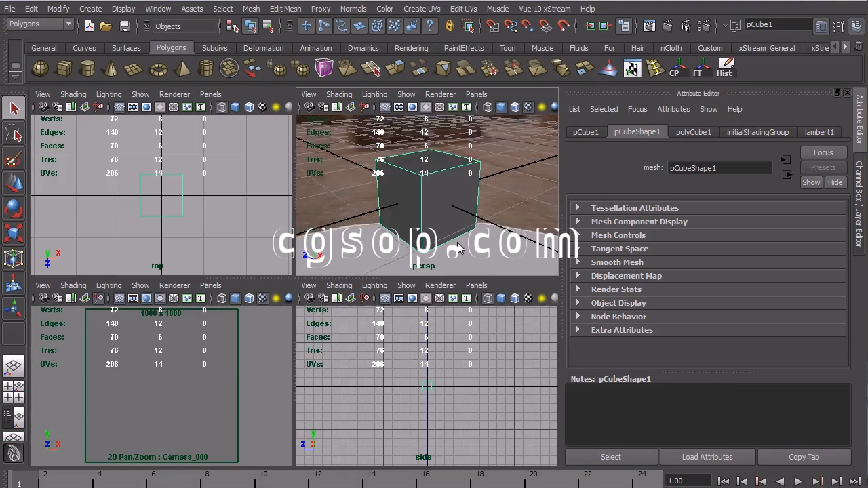Toggle snap to curves magnet
Image resolution: width=868 pixels, height=488 pixels.
[511, 26]
